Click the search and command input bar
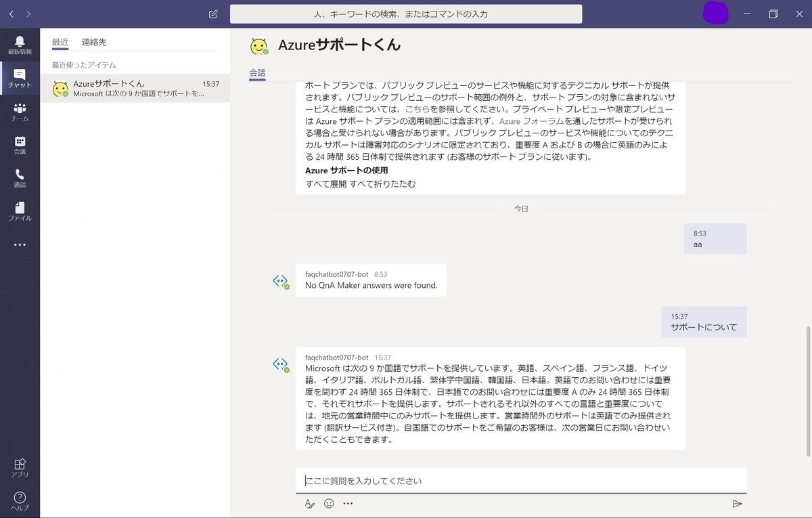 pos(406,14)
